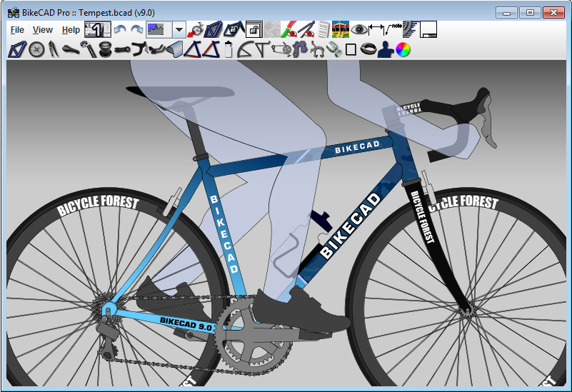Click the Undo arrow button

click(x=120, y=30)
